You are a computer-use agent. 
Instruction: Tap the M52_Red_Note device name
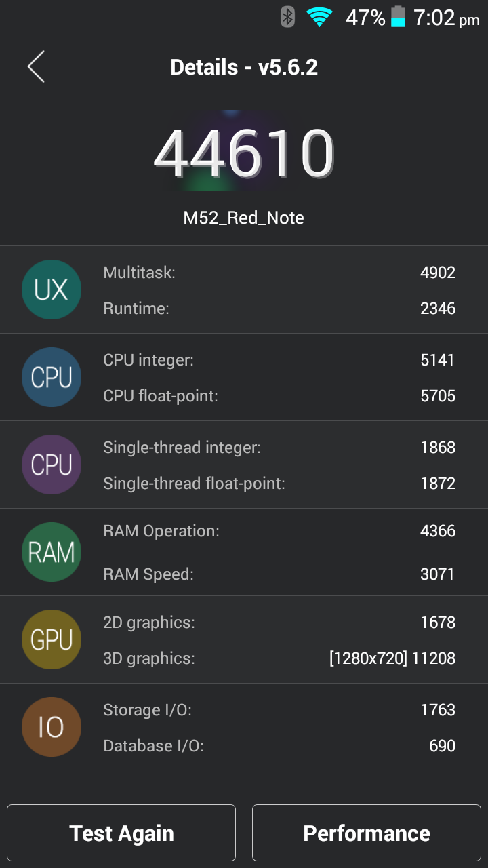coord(244,218)
